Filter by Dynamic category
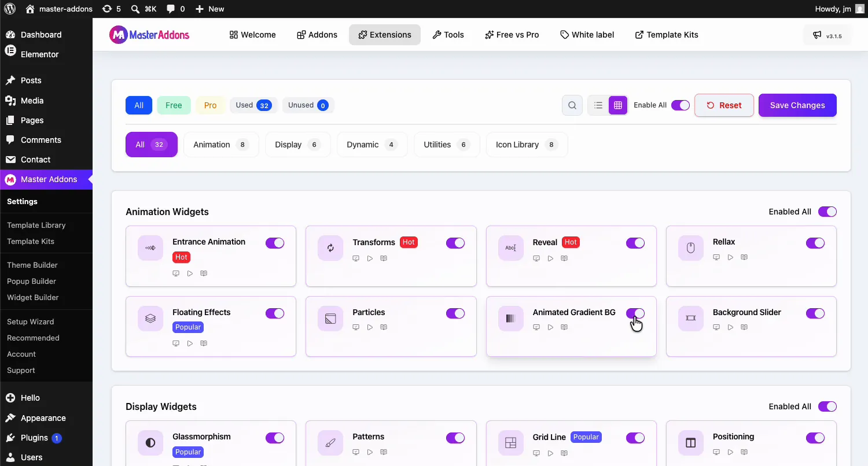The height and width of the screenshot is (466, 868). (372, 145)
